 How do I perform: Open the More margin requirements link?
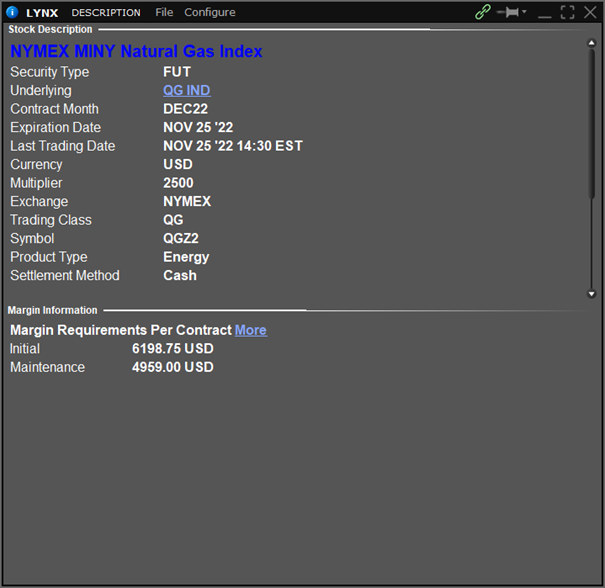tap(251, 330)
